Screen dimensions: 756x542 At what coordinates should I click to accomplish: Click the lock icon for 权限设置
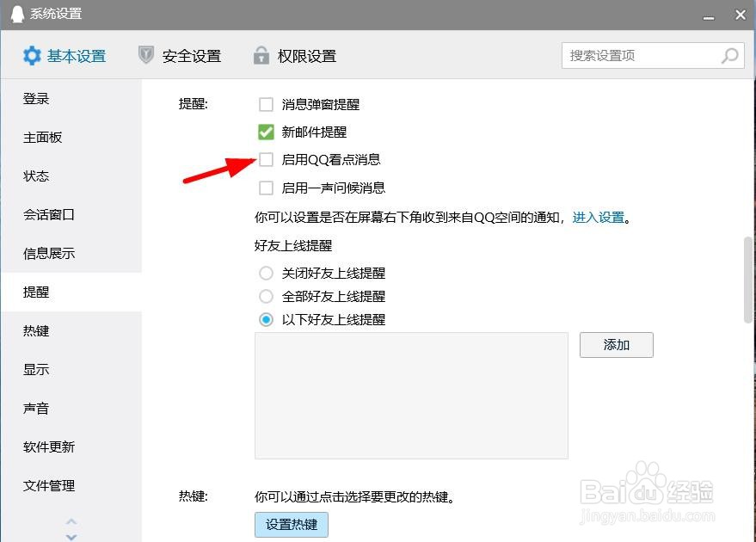click(261, 55)
